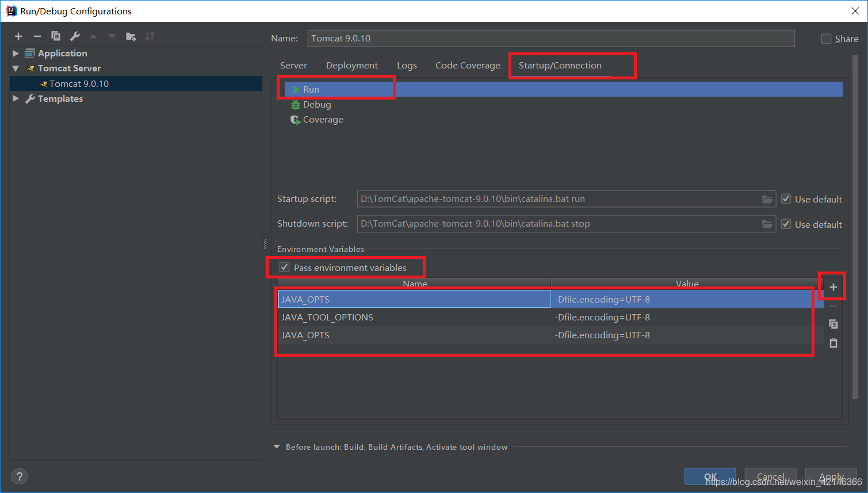Select the Templates tree item
868x493 pixels.
coord(60,98)
